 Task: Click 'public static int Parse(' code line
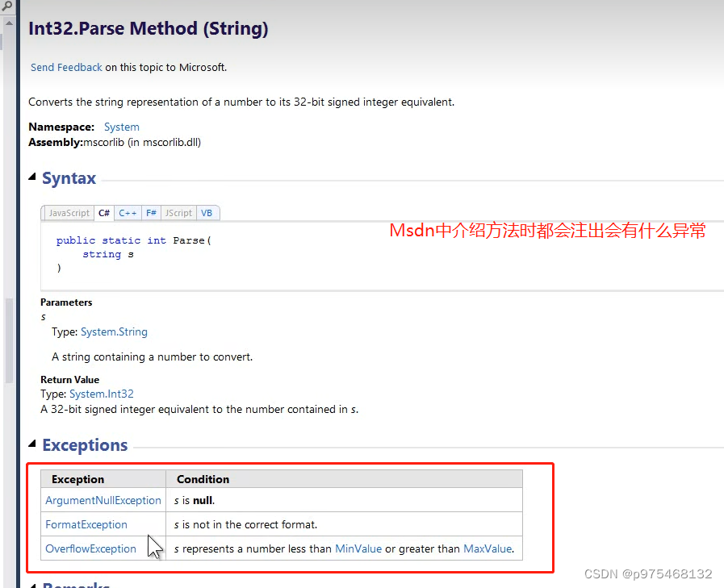click(134, 240)
